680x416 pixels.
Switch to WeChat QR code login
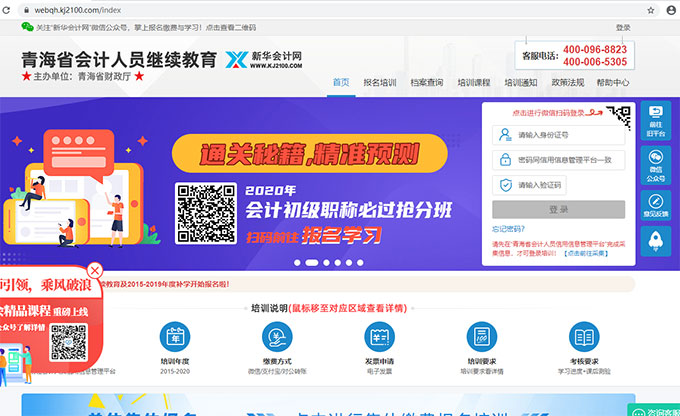pyautogui.click(x=618, y=117)
